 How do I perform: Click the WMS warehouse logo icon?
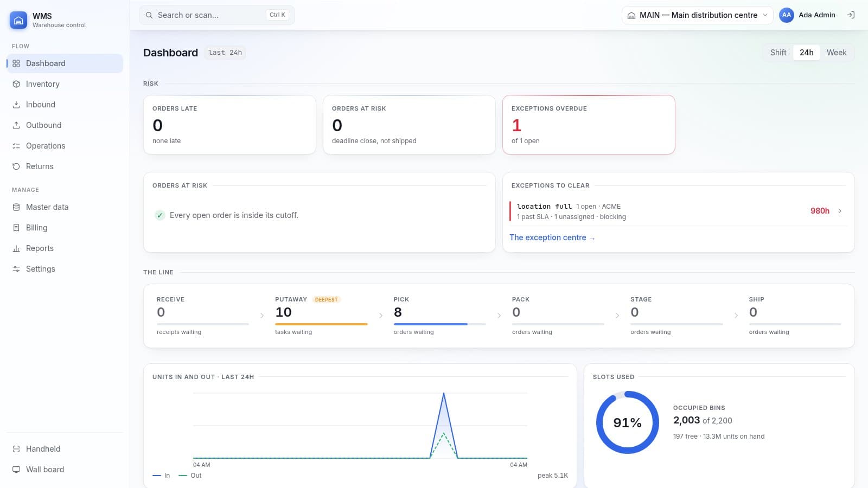pos(18,20)
